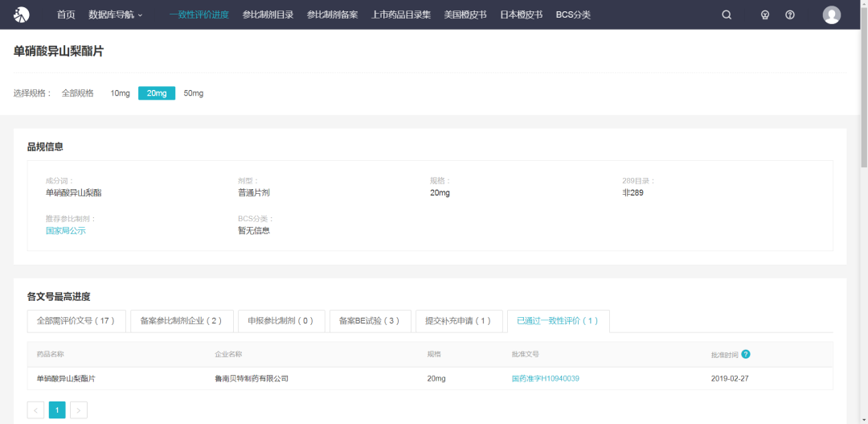Go to 首页

pos(66,15)
